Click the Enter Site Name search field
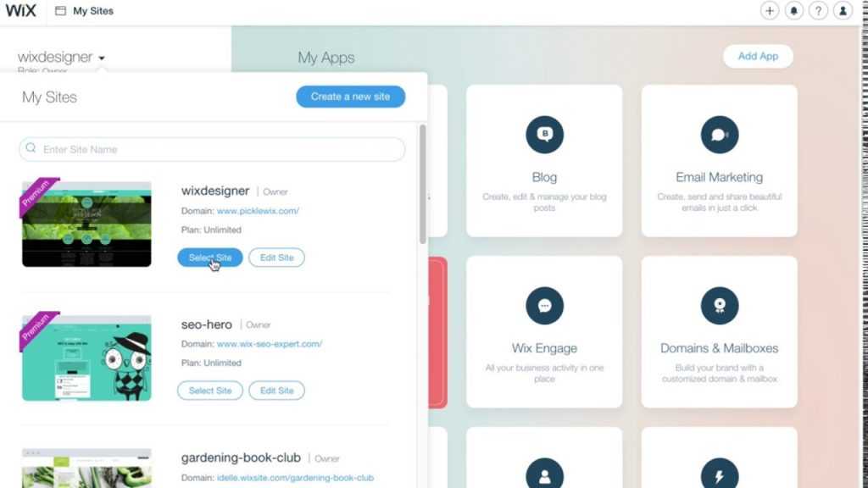 [x=212, y=149]
